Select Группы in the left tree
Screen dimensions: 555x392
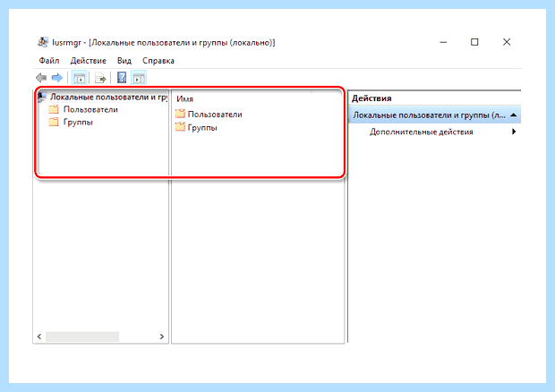pyautogui.click(x=78, y=123)
